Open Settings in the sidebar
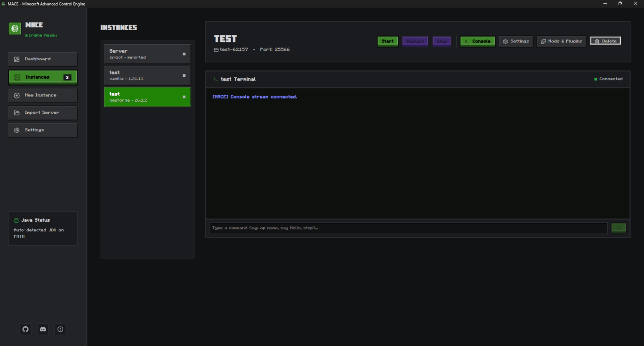 [43, 130]
